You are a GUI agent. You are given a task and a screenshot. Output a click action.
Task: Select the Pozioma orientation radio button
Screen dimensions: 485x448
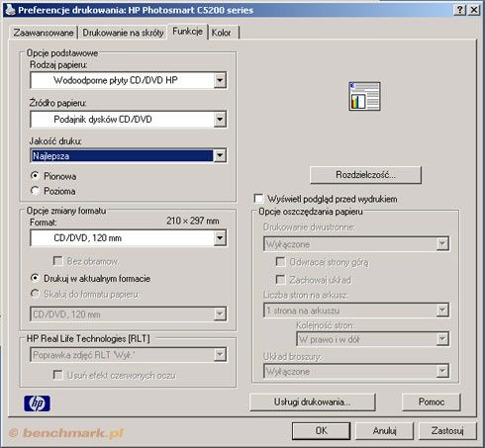(35, 191)
